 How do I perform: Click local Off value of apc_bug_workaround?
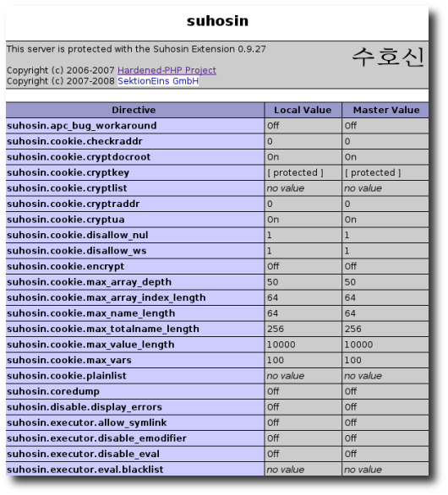[273, 126]
